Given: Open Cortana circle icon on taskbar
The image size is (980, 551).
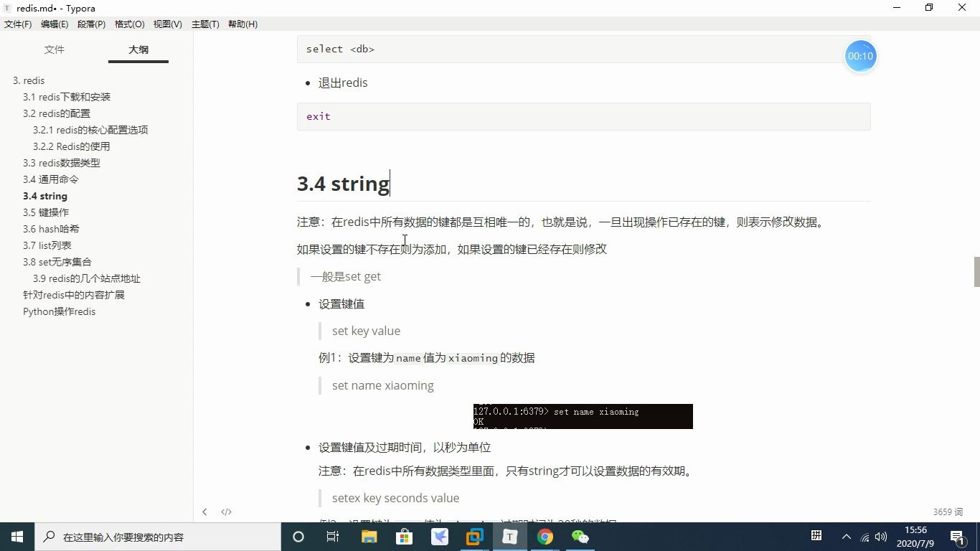Looking at the screenshot, I should [298, 537].
